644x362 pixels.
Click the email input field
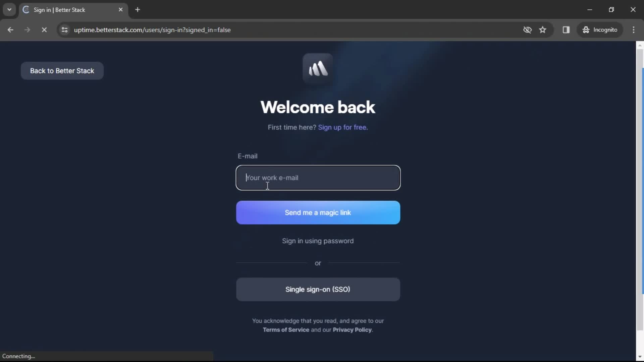tap(318, 177)
